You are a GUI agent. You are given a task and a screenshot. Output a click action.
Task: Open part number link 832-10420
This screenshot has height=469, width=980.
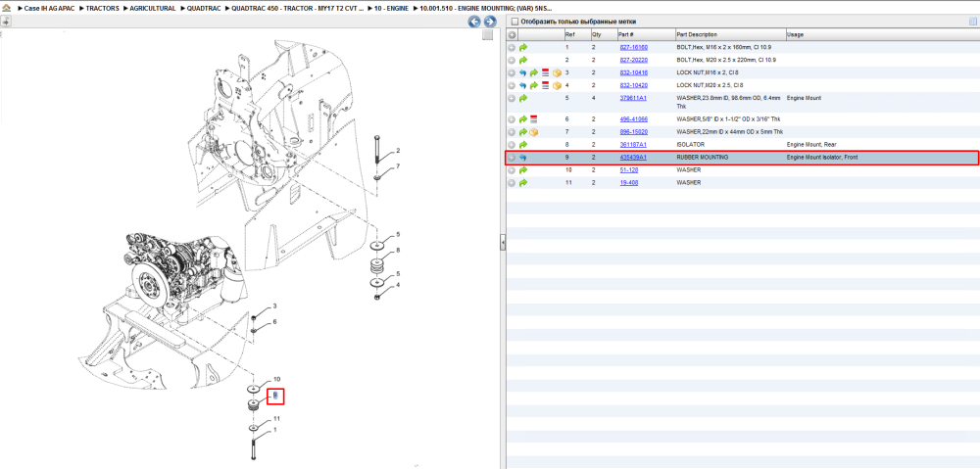(633, 85)
